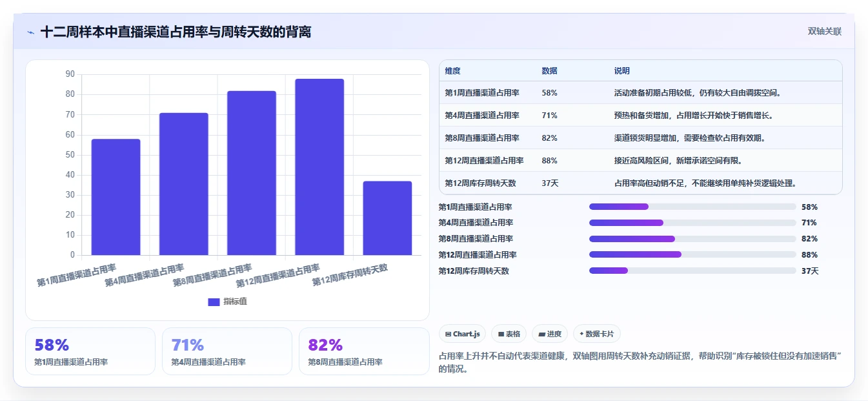868x401 pixels.
Task: Click the 第1周直播渠道占用率 progress bar
Action: pos(692,207)
